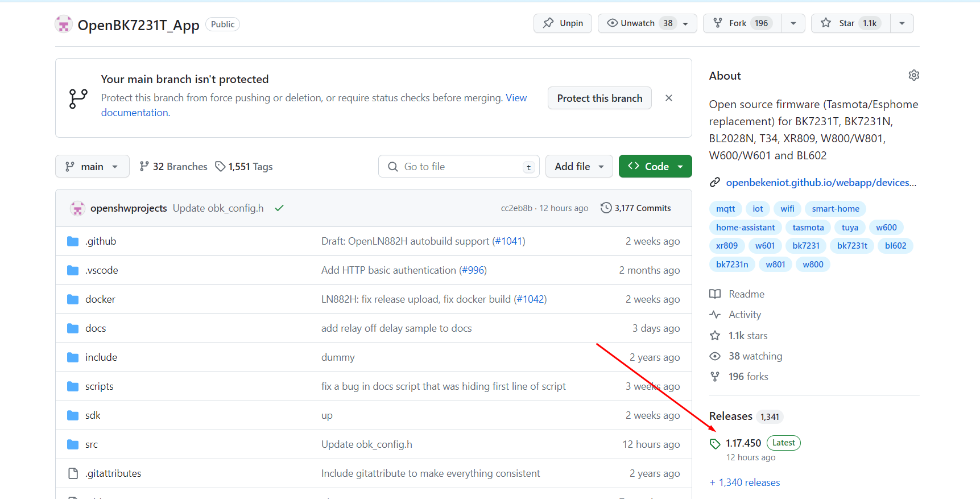Select the bk7231n topic tag
The height and width of the screenshot is (499, 980).
(x=732, y=265)
